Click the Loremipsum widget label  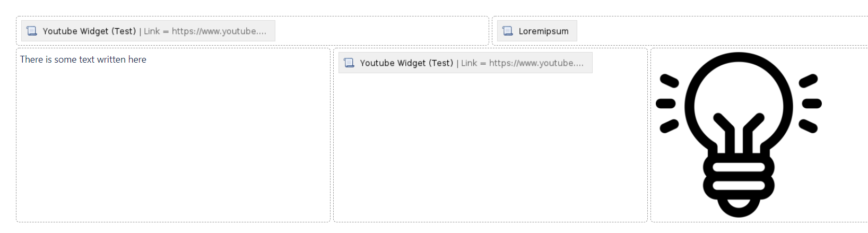pyautogui.click(x=543, y=31)
